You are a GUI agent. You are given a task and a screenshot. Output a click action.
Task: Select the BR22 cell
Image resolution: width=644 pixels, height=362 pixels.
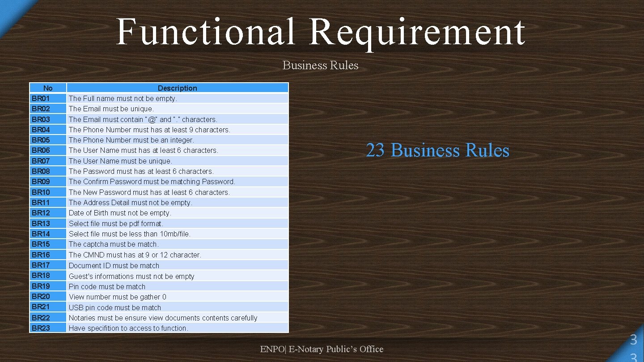tap(48, 317)
